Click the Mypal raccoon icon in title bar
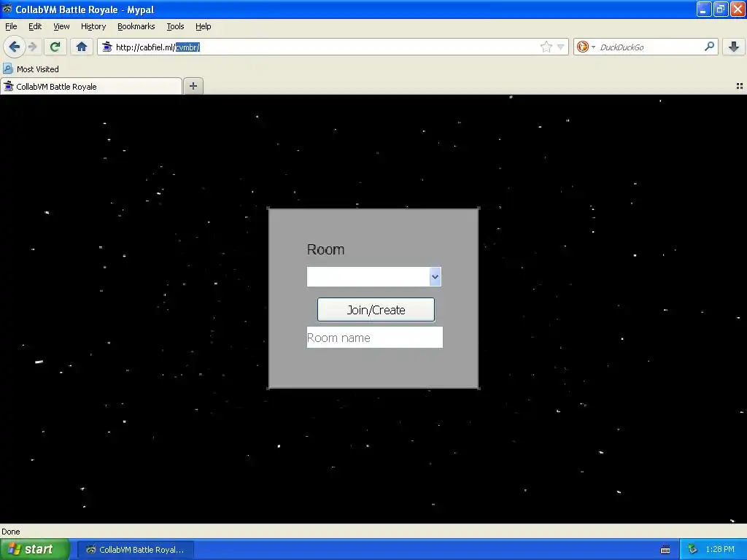 click(x=7, y=9)
